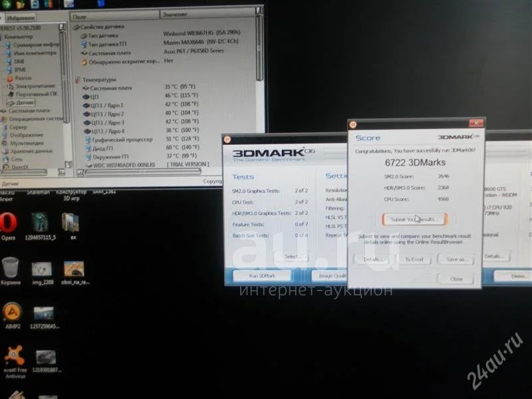Click the red X of Score window
This screenshot has width=532, height=399.
click(476, 123)
